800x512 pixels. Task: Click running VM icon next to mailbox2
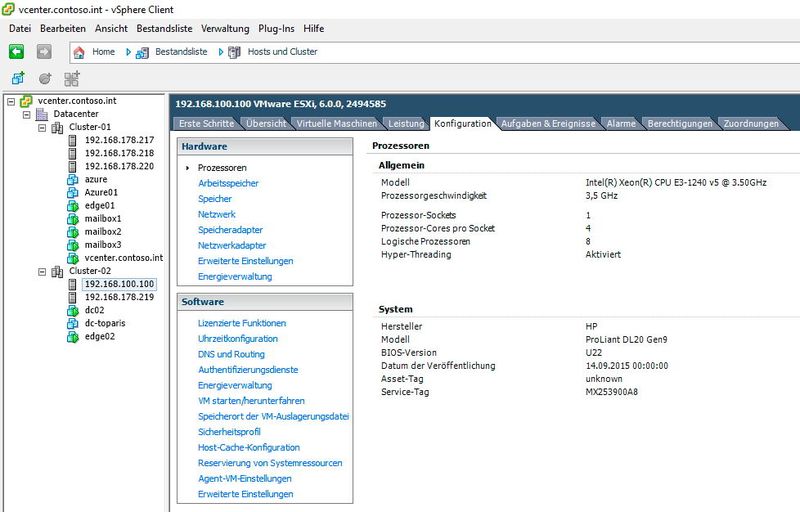72,232
